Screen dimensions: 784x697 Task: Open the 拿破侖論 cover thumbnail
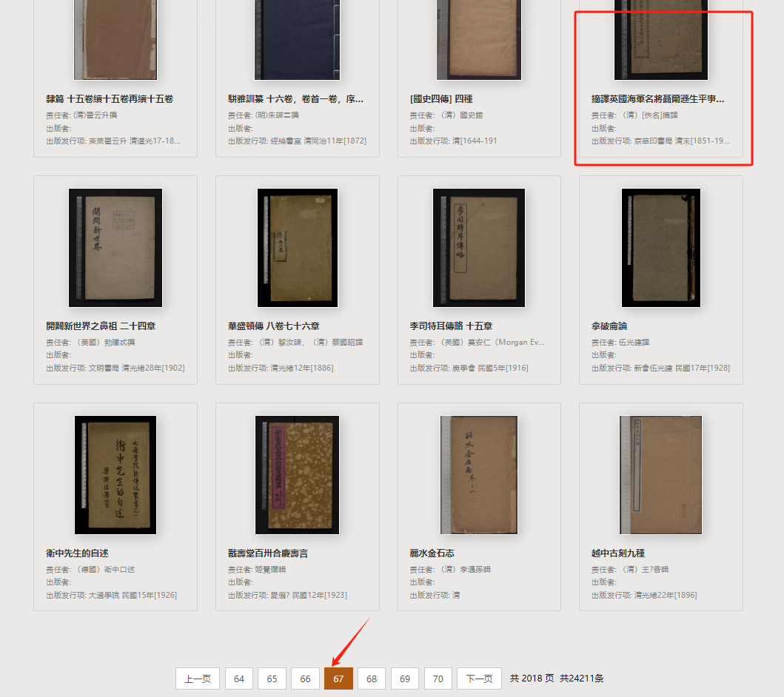coord(661,248)
